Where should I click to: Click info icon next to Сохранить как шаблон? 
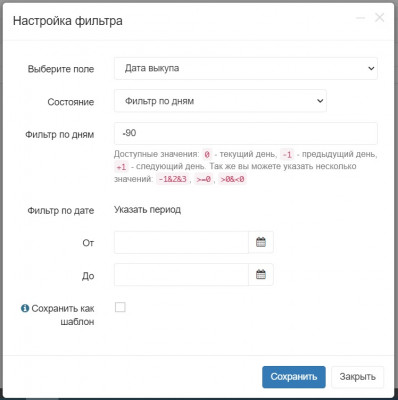[x=25, y=308]
